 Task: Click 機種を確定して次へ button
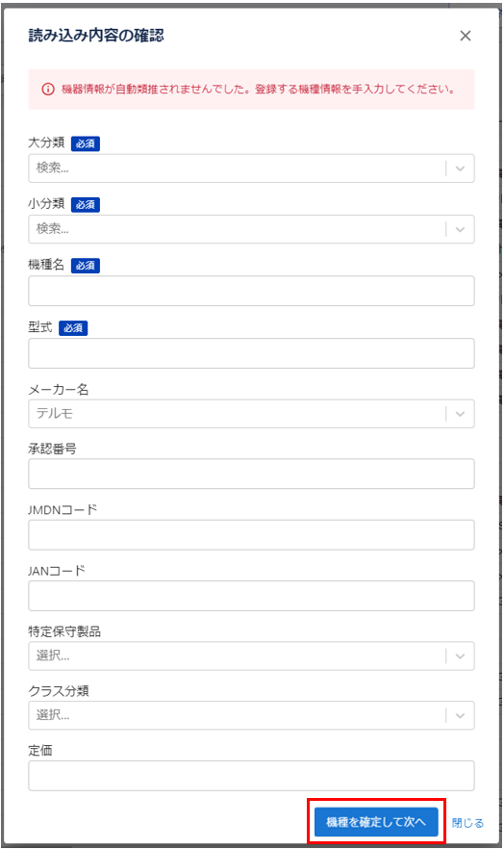376,822
